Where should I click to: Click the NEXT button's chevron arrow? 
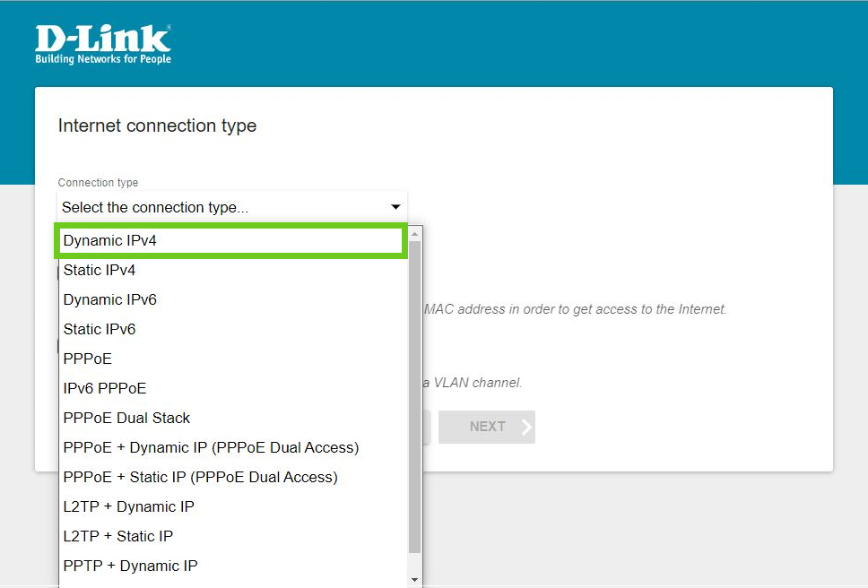526,427
